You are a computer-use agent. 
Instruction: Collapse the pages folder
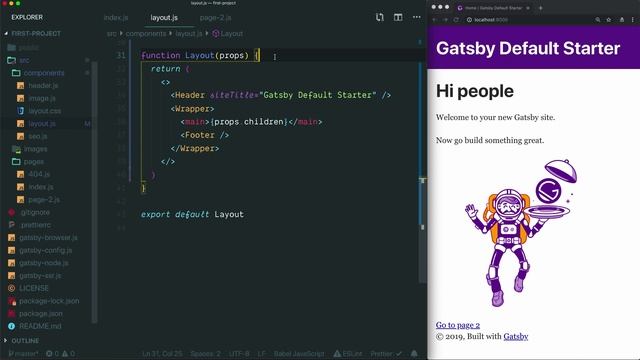click(x=28, y=162)
